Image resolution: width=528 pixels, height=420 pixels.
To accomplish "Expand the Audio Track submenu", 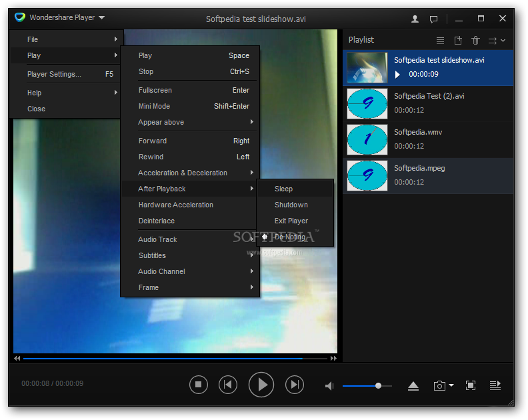I will pyautogui.click(x=190, y=239).
